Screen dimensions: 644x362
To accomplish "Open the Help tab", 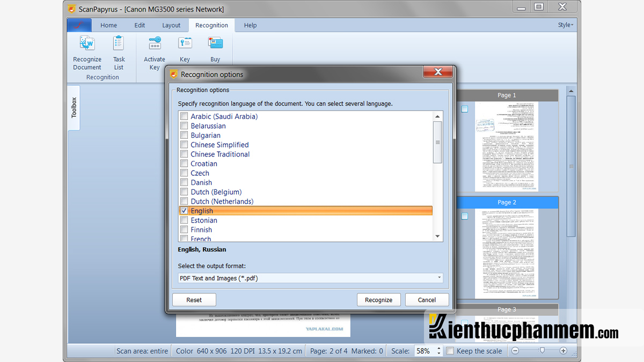I will tap(250, 25).
